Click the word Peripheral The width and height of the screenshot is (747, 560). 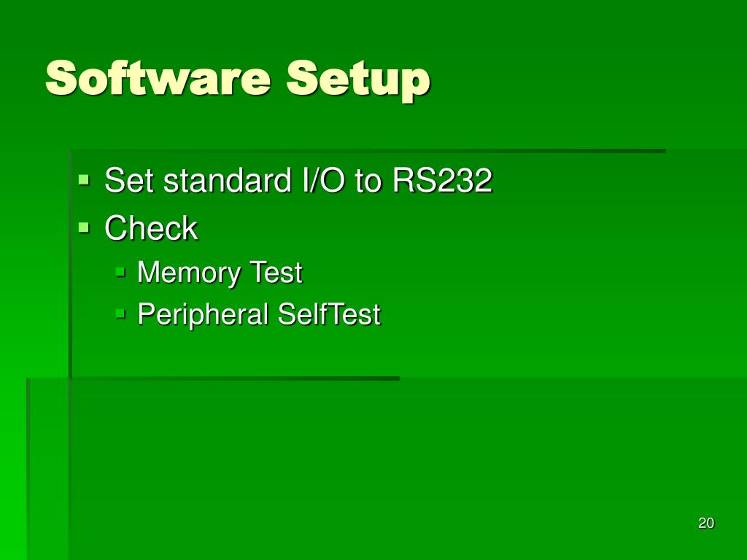point(203,314)
